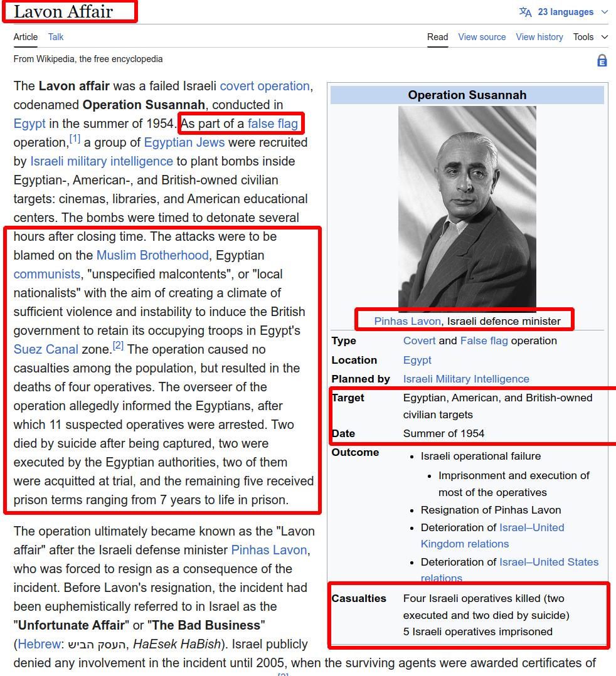This screenshot has height=676, width=616.
Task: Follow the Israel–United Kingdom relations link
Action: 492,536
